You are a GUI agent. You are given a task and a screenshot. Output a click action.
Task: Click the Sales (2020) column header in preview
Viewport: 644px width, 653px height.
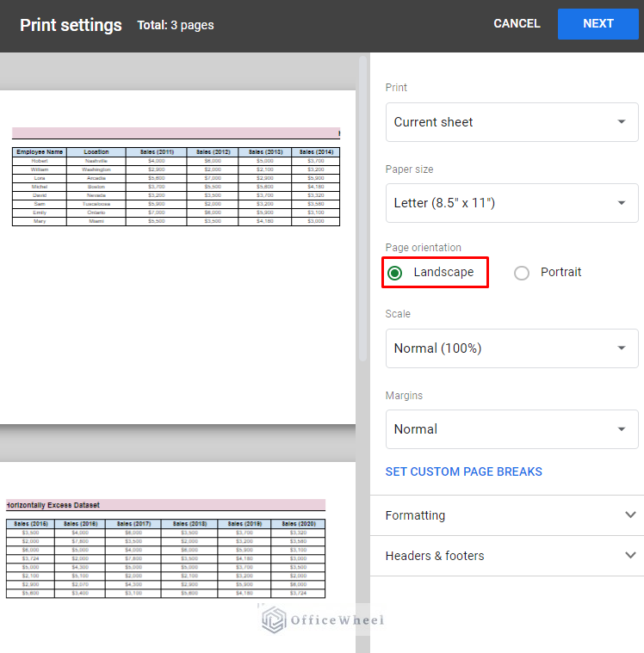pos(299,523)
